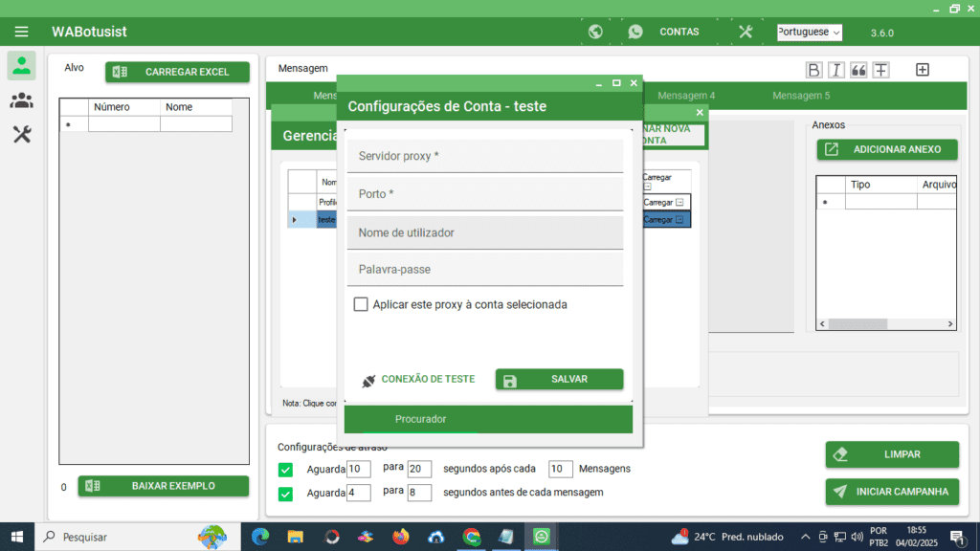Apply bold formatting to the message
Screen dimensions: 980x551
pos(813,70)
